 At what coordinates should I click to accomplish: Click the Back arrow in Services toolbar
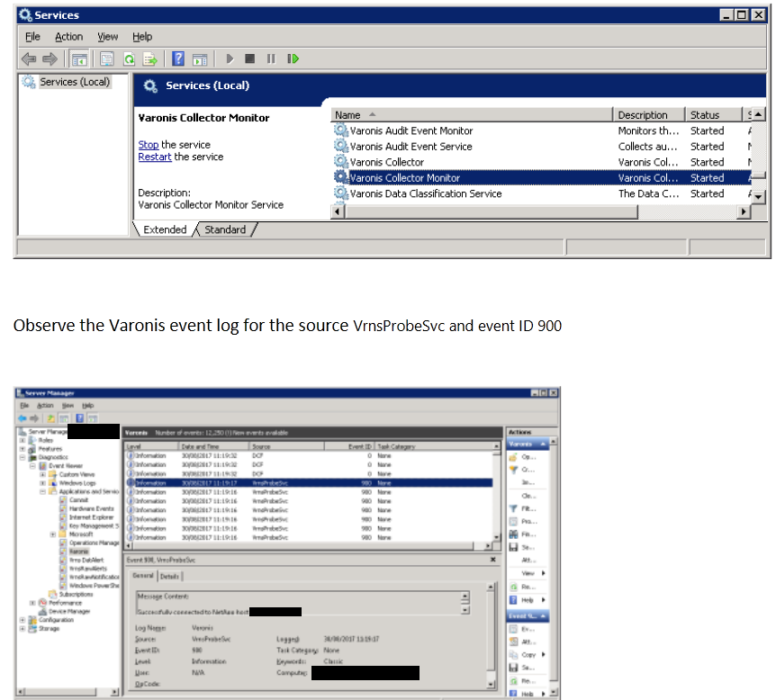pyautogui.click(x=30, y=58)
